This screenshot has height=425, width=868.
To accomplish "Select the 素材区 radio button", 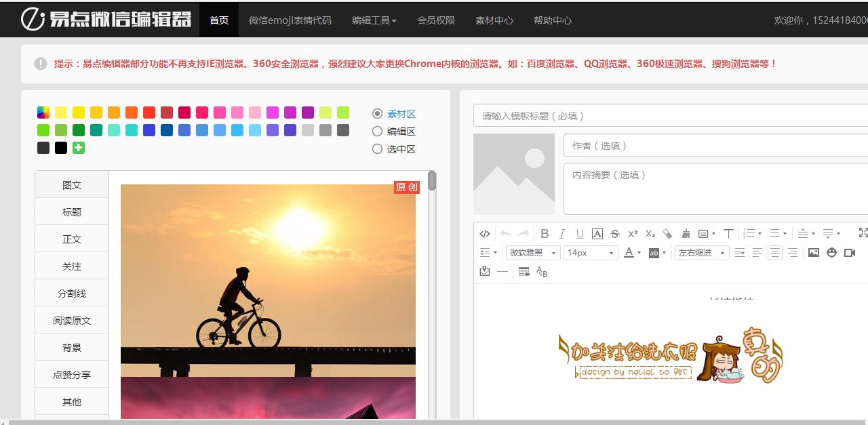I will point(378,113).
